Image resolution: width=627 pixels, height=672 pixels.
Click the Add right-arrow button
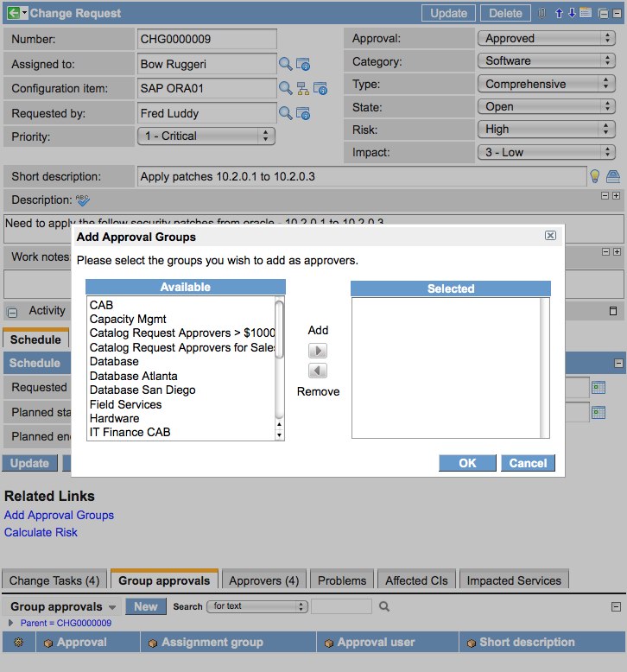[318, 351]
